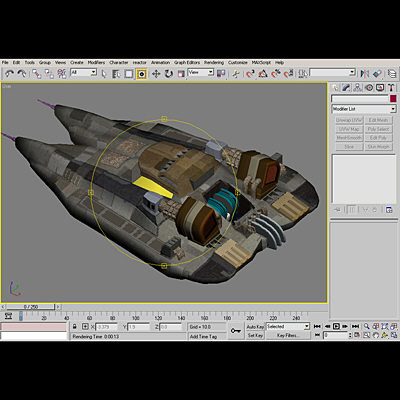Click the Poly Select modifier button
This screenshot has height=400, width=400.
(x=378, y=129)
